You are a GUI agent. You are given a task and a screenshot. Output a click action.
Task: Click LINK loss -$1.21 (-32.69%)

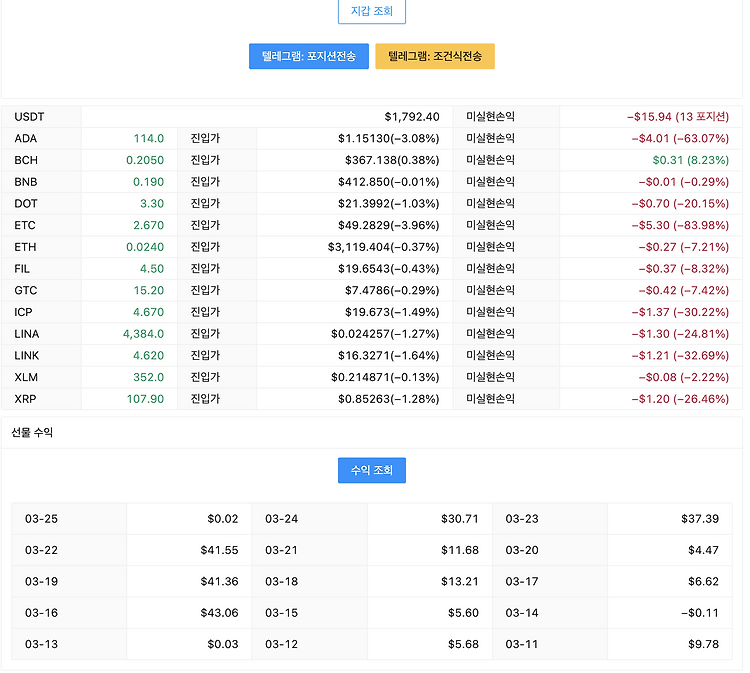(x=680, y=356)
